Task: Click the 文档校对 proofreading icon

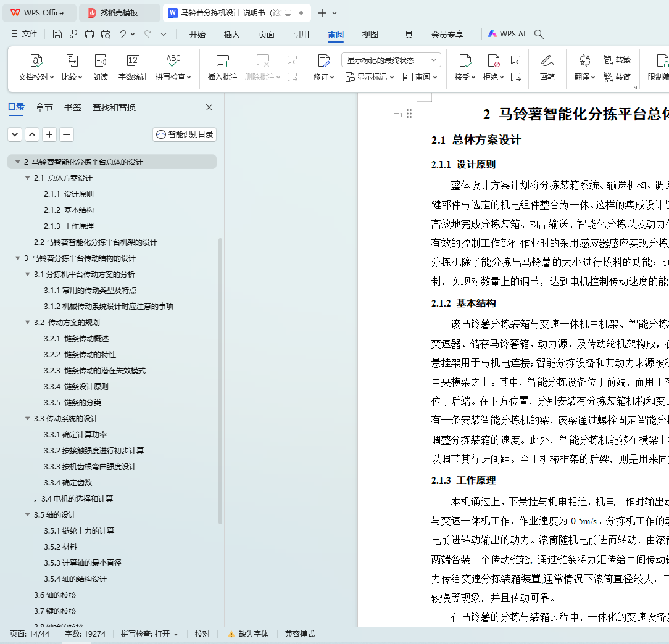Action: [x=36, y=61]
